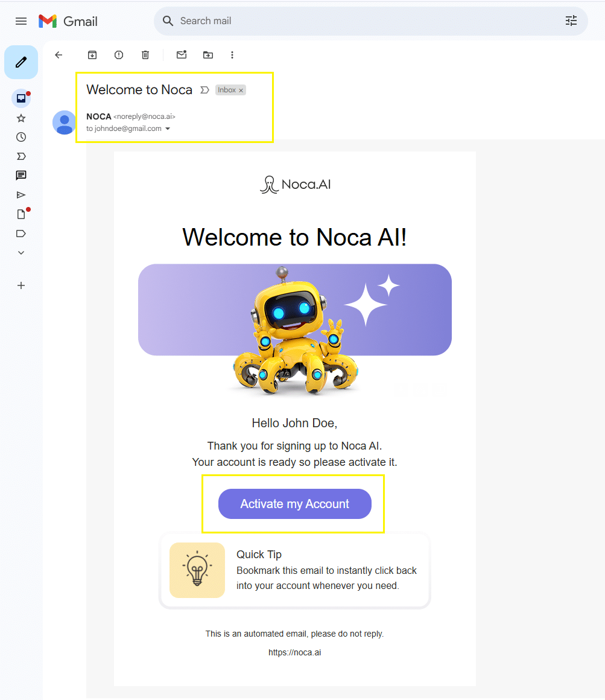605x700 pixels.
Task: Click the sender avatar picture
Action: 65,122
